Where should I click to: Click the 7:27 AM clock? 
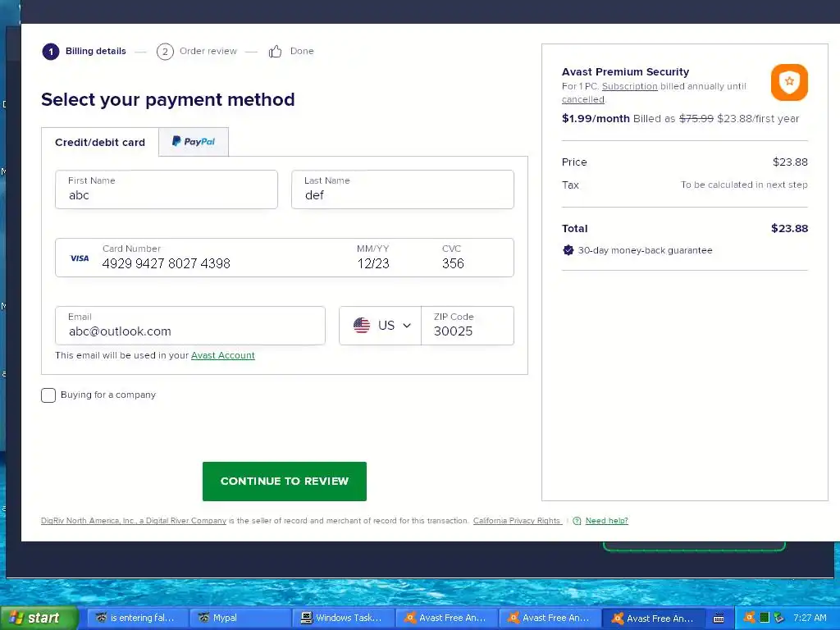(810, 618)
